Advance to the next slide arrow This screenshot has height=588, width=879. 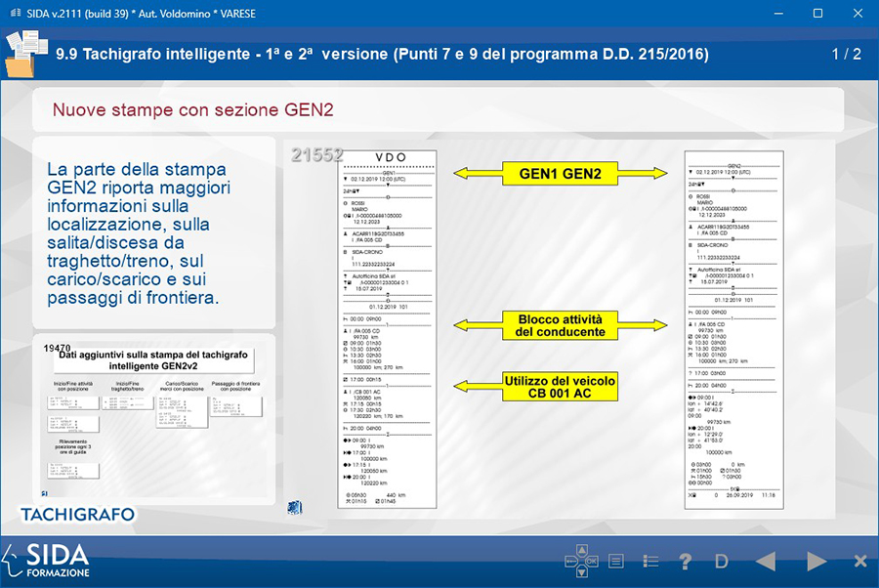(x=816, y=562)
